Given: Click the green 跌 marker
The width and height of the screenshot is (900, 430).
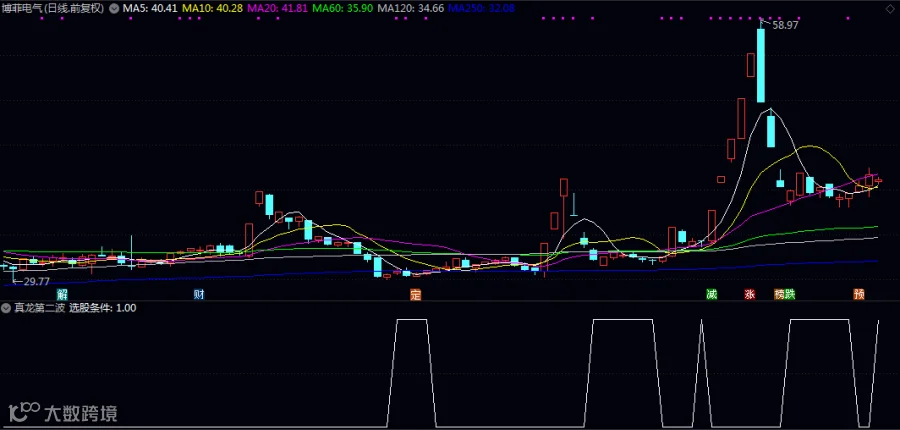Looking at the screenshot, I should click(x=790, y=295).
